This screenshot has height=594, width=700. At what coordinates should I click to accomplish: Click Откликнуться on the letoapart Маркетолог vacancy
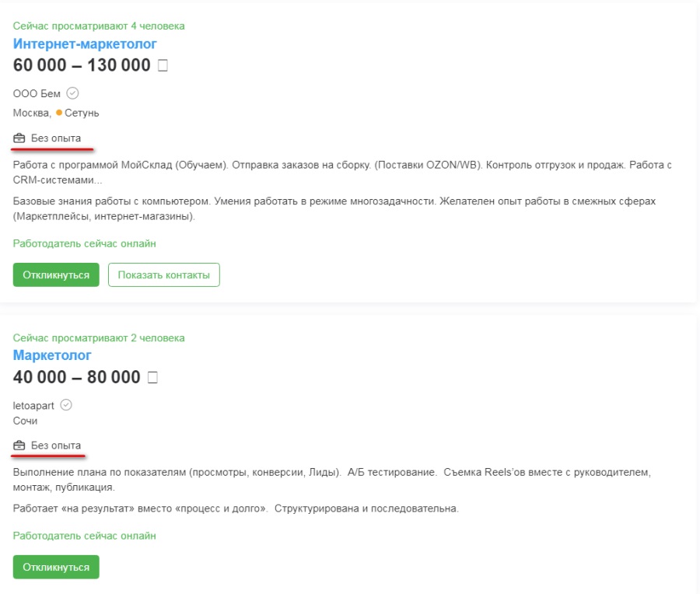(x=56, y=567)
